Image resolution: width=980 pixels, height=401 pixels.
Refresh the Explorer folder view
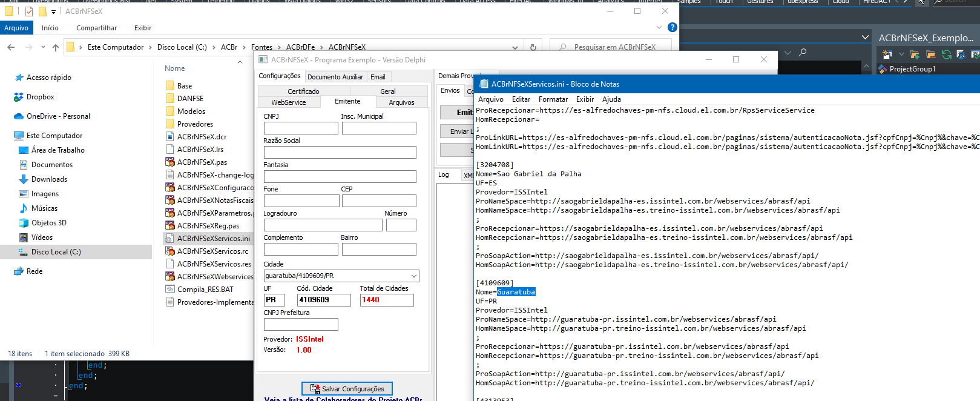click(x=533, y=47)
